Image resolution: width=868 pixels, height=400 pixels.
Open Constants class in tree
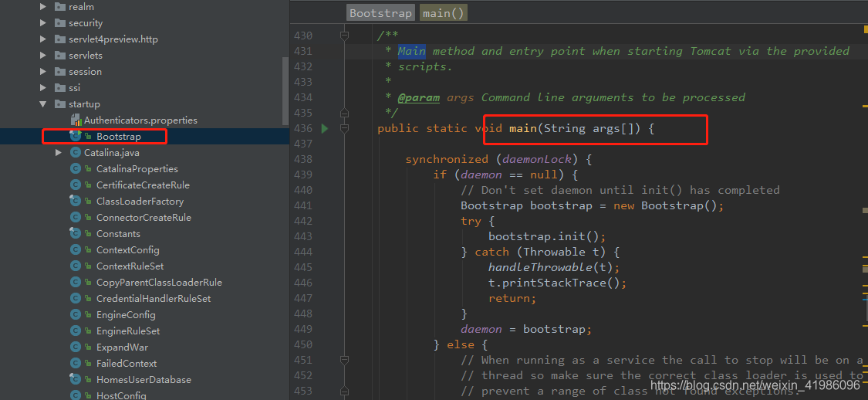[x=119, y=234]
